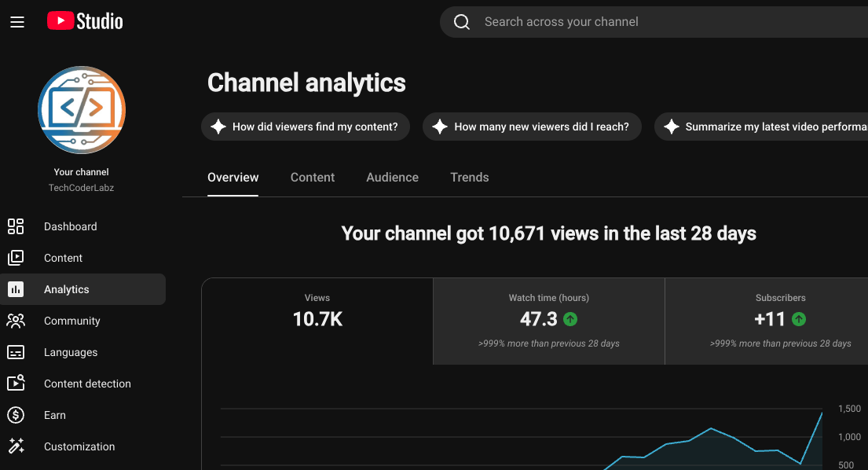
Task: Select the Content sidebar icon
Action: pos(16,258)
